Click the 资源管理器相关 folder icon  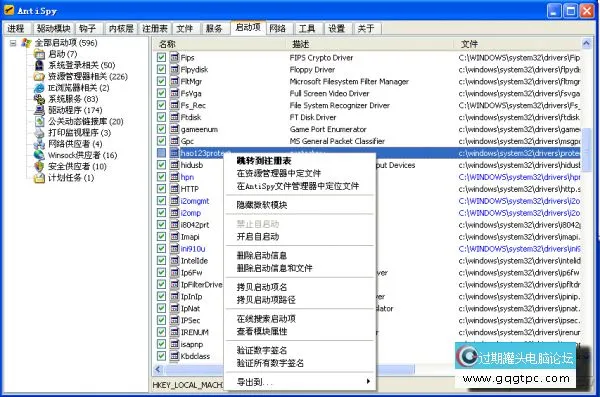coord(39,77)
